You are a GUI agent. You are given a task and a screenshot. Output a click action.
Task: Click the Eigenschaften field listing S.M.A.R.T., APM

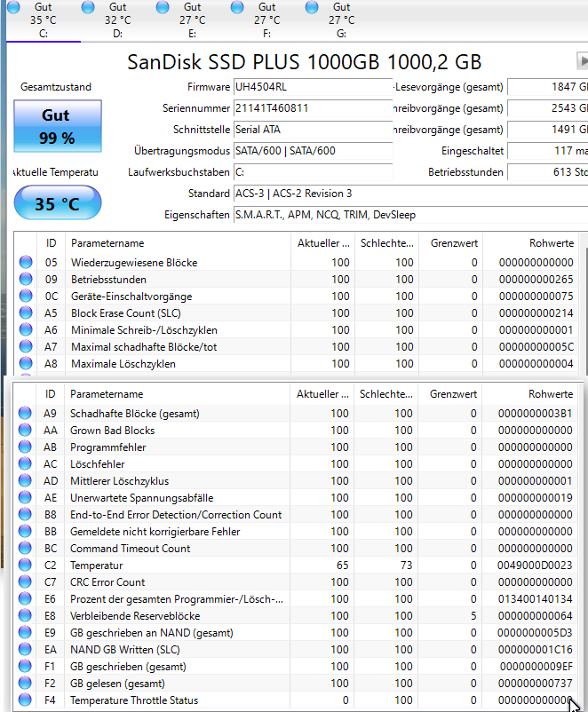pyautogui.click(x=410, y=215)
